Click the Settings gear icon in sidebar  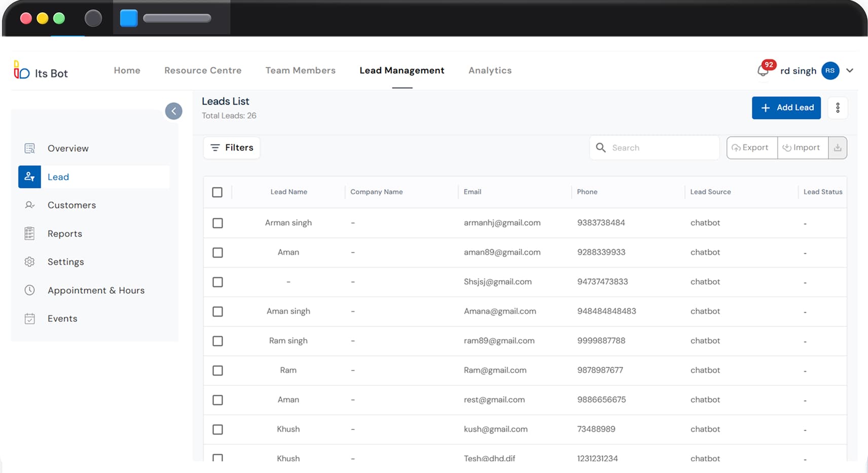pos(29,262)
